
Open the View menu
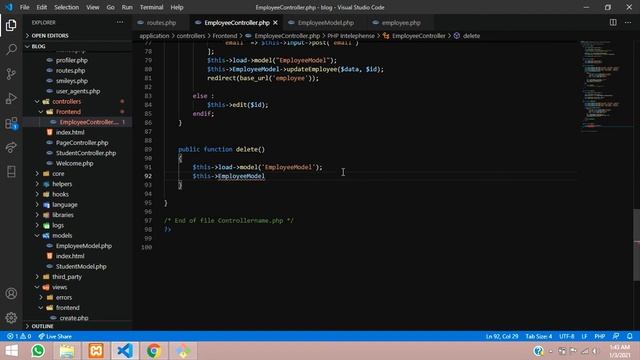[x=93, y=7]
